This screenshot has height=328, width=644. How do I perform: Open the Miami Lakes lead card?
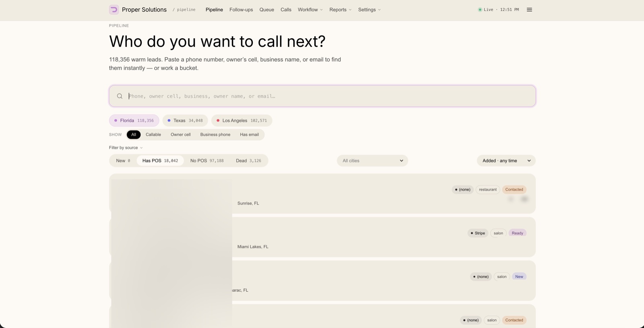[x=322, y=237]
